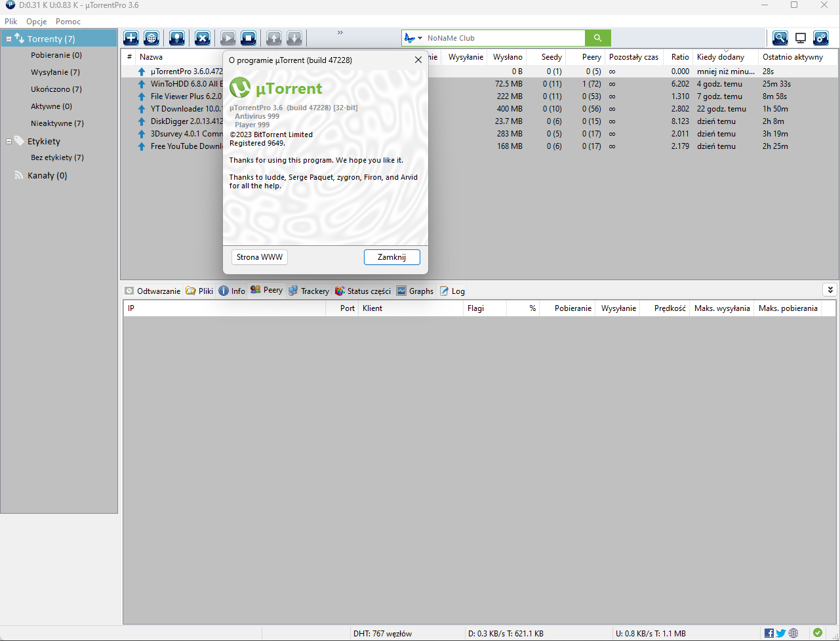
Task: Click Move Up Queue arrow icon
Action: pyautogui.click(x=273, y=38)
